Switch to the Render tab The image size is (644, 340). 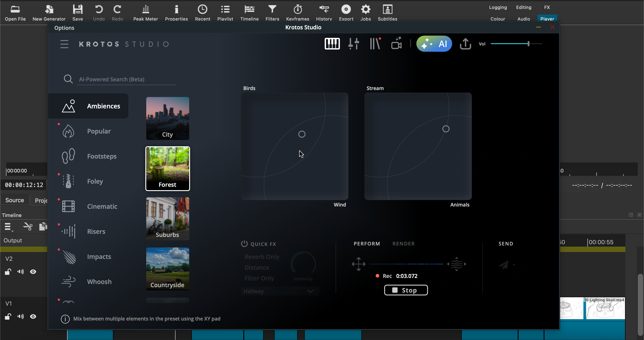[x=403, y=244]
